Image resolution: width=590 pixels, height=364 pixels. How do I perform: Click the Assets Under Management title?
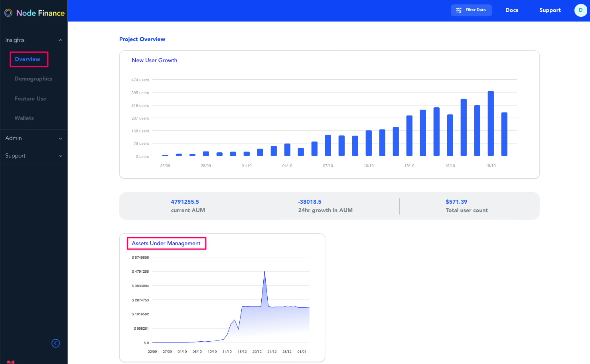tap(166, 243)
